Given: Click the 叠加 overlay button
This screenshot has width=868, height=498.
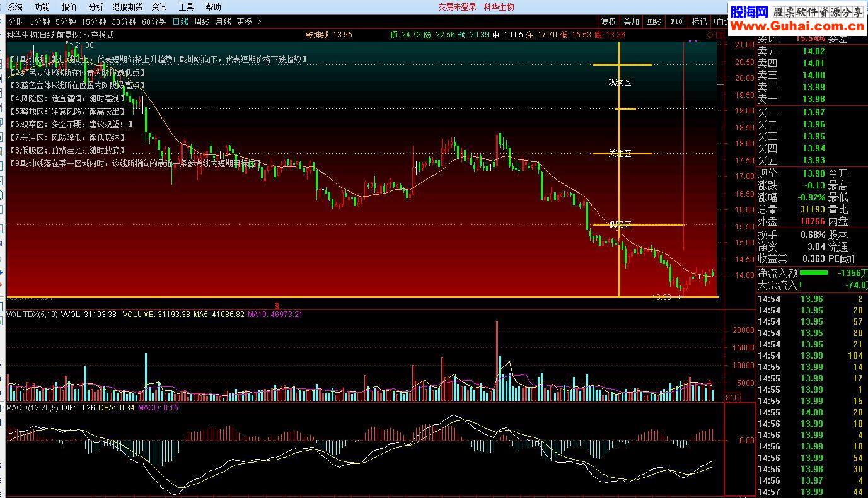Looking at the screenshot, I should tap(631, 21).
